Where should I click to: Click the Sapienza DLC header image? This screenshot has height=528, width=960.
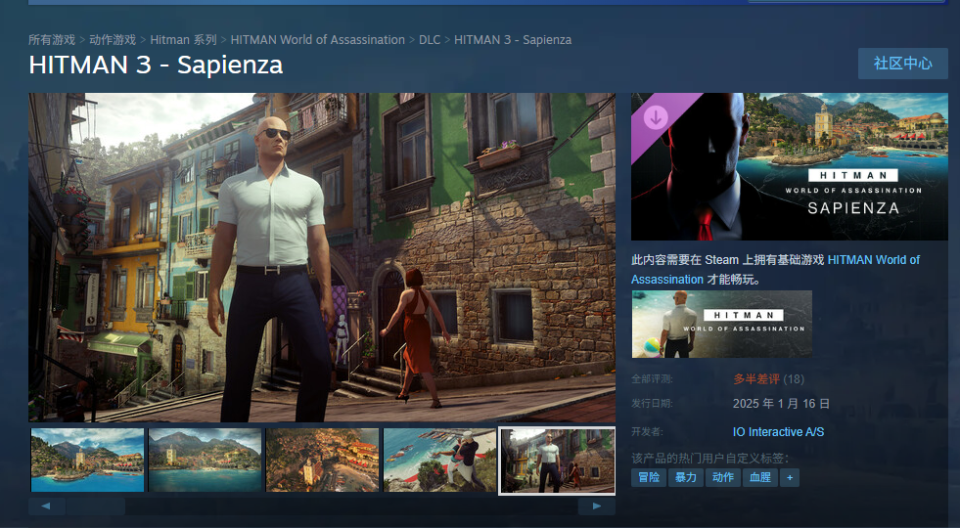point(789,167)
